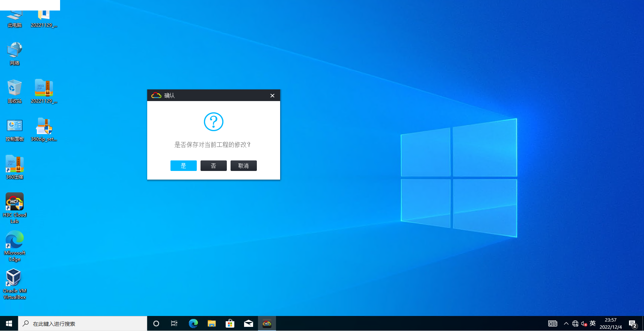Click 是 to save project changes
The image size is (644, 331).
tap(184, 166)
